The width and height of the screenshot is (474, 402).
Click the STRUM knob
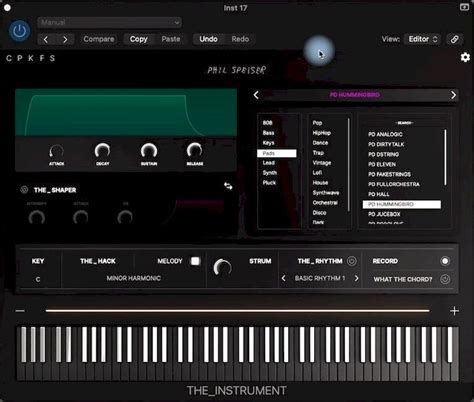[222, 268]
